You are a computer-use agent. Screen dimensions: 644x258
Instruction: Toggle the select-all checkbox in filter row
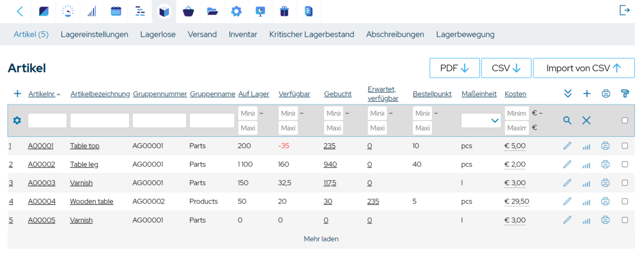point(625,121)
